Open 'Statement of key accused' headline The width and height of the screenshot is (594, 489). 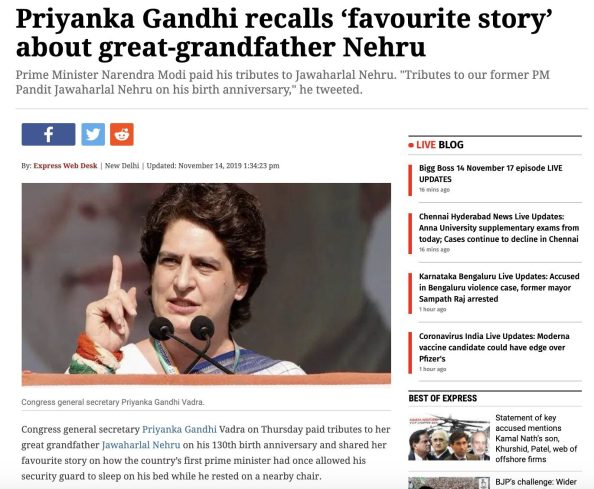point(536,438)
